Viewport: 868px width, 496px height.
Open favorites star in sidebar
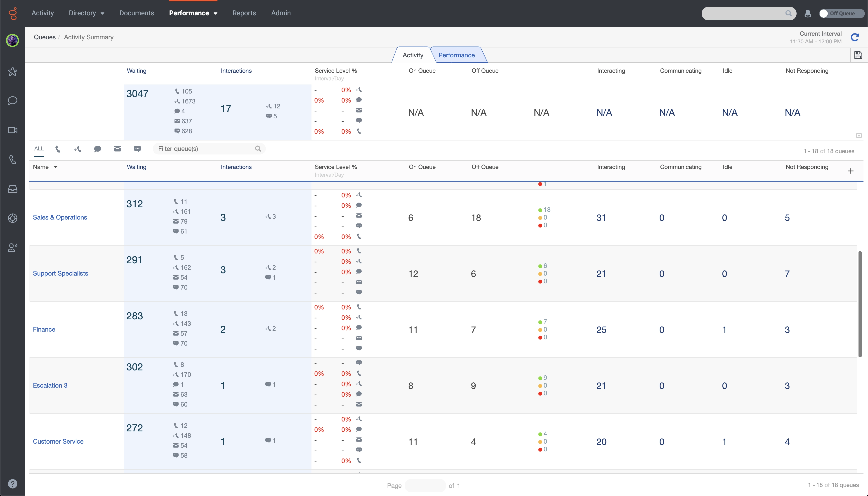click(x=13, y=71)
